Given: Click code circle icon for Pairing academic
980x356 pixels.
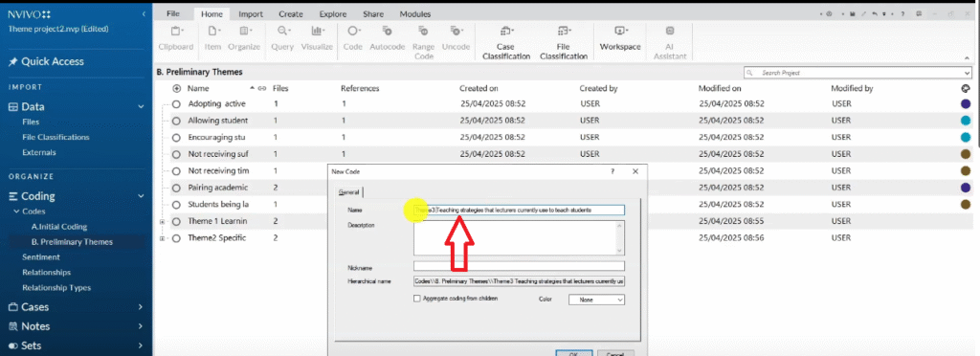Looking at the screenshot, I should tap(176, 188).
